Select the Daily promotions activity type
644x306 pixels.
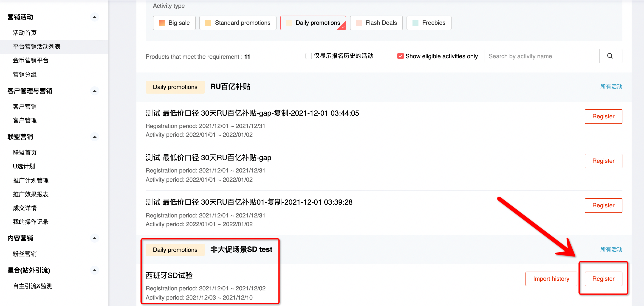click(x=313, y=23)
